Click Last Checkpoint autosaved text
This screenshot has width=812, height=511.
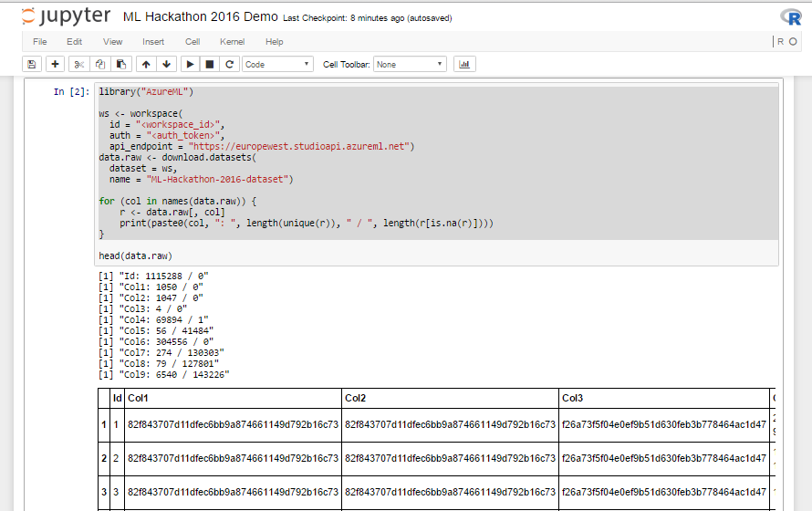pyautogui.click(x=367, y=18)
